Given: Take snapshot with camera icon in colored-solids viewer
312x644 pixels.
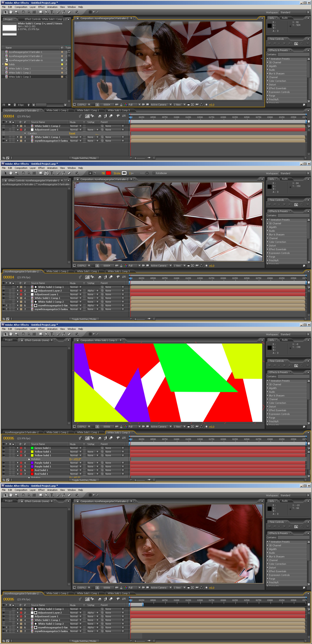Looking at the screenshot, I should point(117,426).
